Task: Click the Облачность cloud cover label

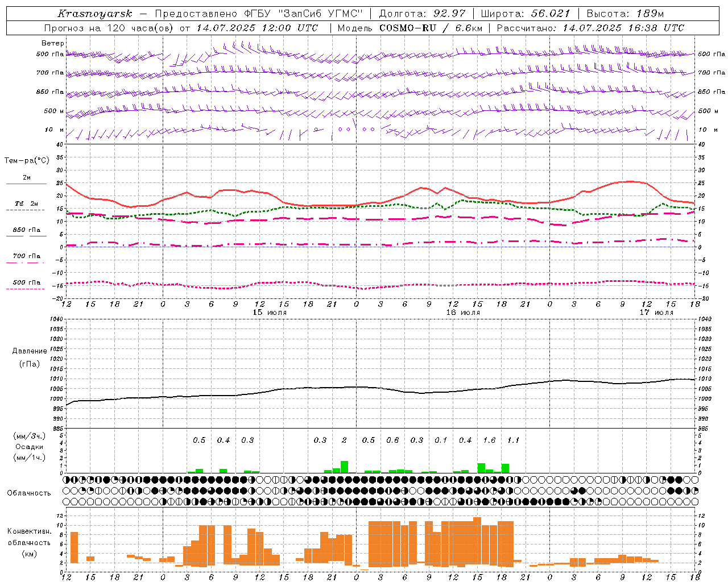Action: pyautogui.click(x=29, y=493)
